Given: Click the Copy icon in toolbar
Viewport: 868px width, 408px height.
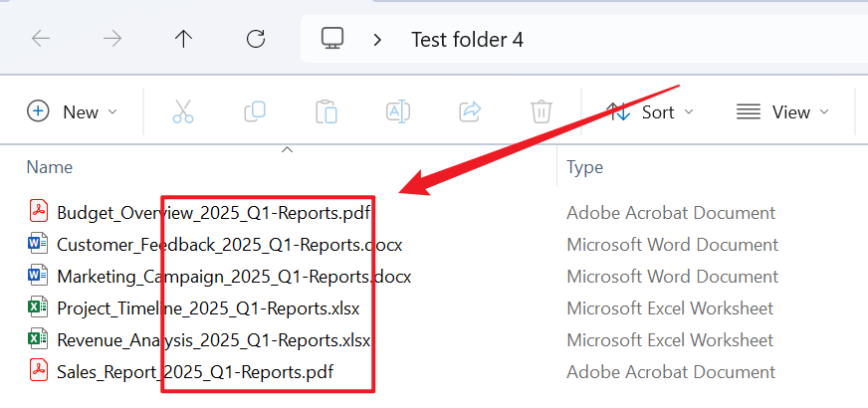Looking at the screenshot, I should 254,111.
